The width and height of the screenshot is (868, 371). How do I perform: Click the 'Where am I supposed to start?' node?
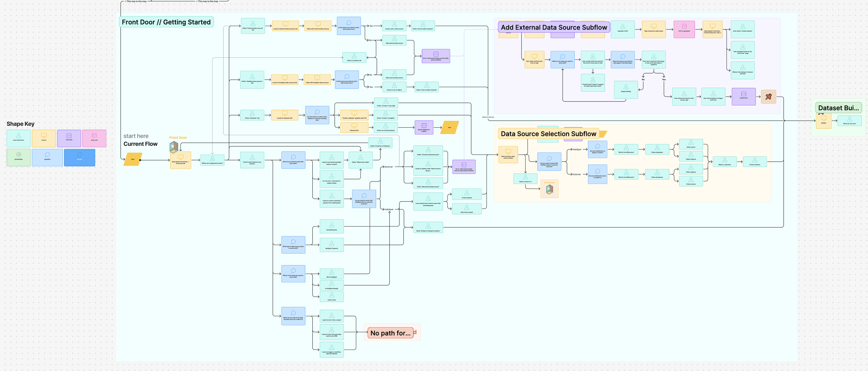(212, 160)
